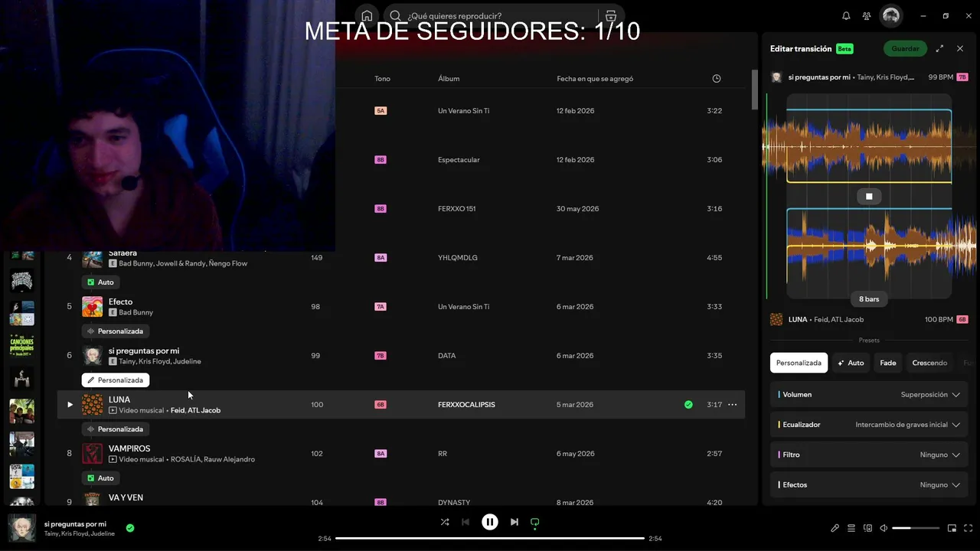Click the VAMPIROS song title
Viewport: 980px width, 551px height.
(129, 448)
